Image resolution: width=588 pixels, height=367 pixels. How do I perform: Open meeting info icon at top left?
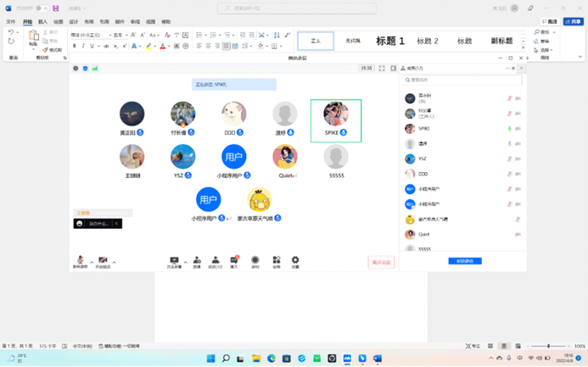[x=76, y=68]
